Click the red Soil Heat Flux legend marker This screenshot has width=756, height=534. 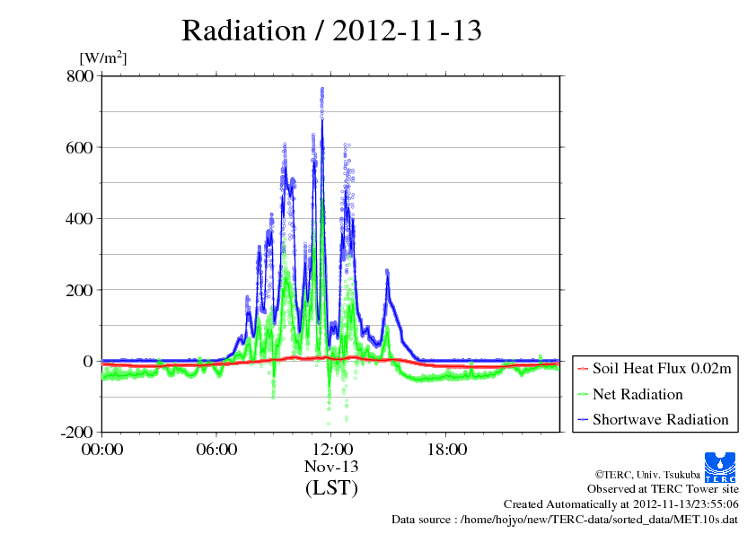[583, 369]
